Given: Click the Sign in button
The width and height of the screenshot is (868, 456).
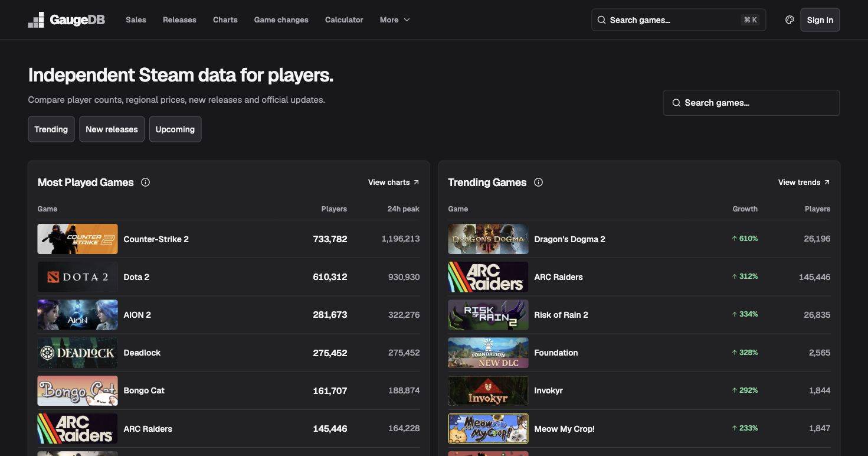Looking at the screenshot, I should [x=820, y=20].
